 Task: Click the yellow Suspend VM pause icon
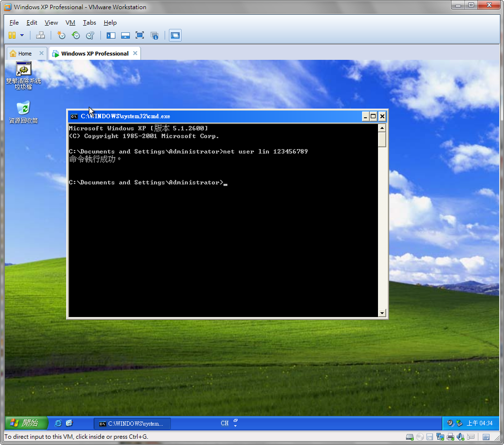[x=12, y=35]
